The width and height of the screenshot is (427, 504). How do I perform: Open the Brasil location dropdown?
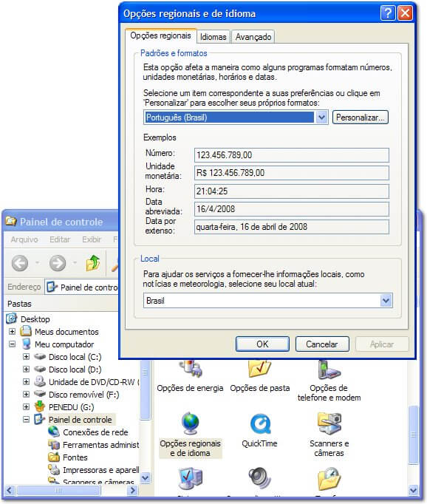(x=386, y=301)
